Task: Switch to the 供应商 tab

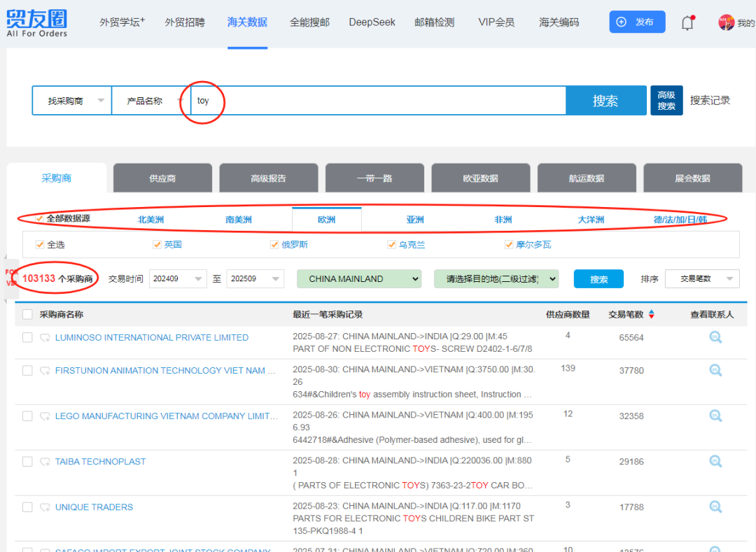Action: coord(162,178)
